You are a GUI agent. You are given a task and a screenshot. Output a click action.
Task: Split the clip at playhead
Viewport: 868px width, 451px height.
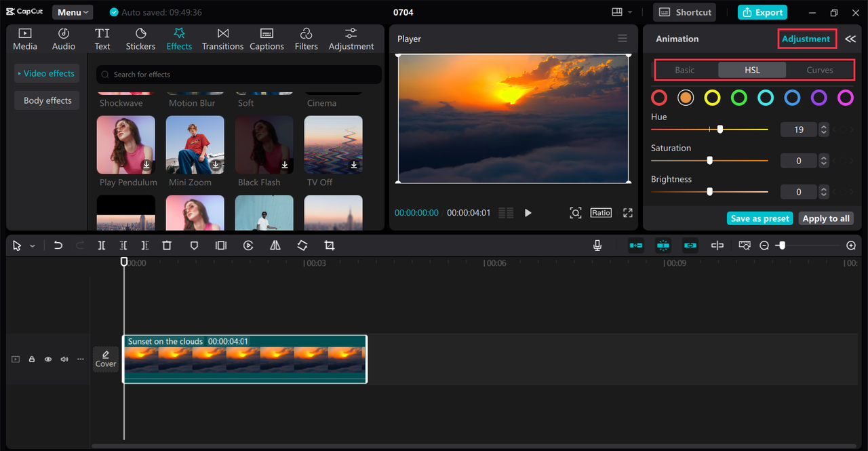coord(101,246)
